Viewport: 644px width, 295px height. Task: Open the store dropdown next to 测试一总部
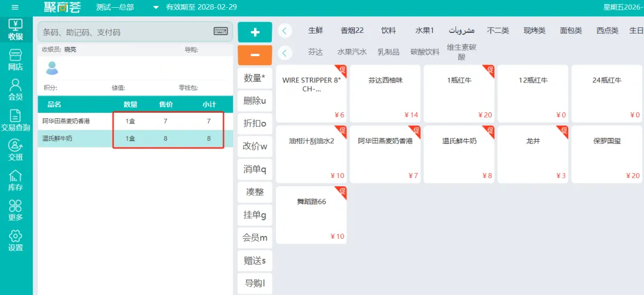[156, 7]
